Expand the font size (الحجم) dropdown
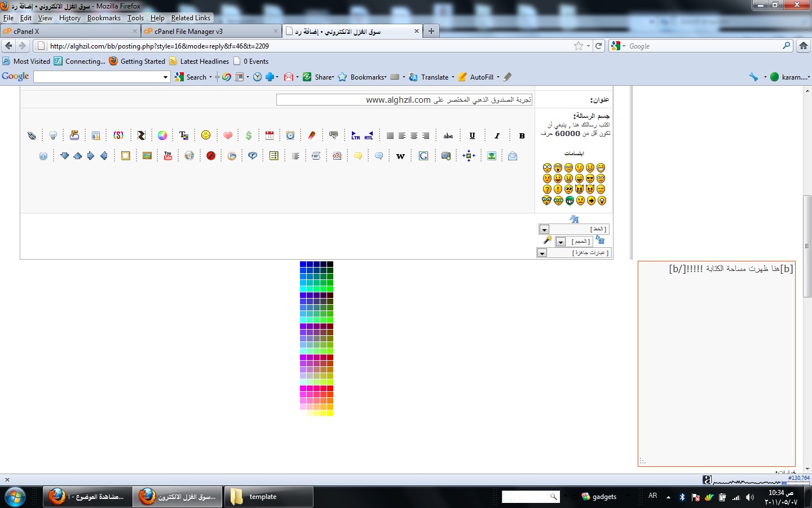The height and width of the screenshot is (508, 812). pos(561,242)
